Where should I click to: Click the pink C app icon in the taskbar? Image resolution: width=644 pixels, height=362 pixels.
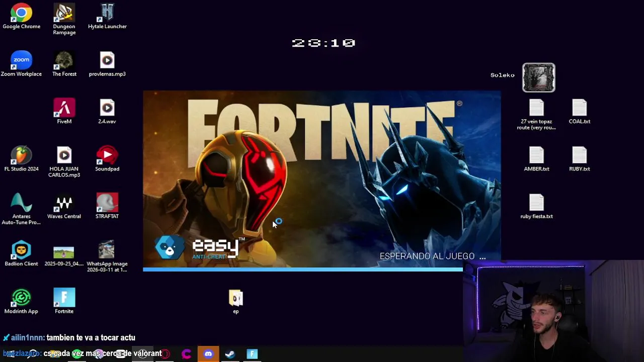point(186,354)
